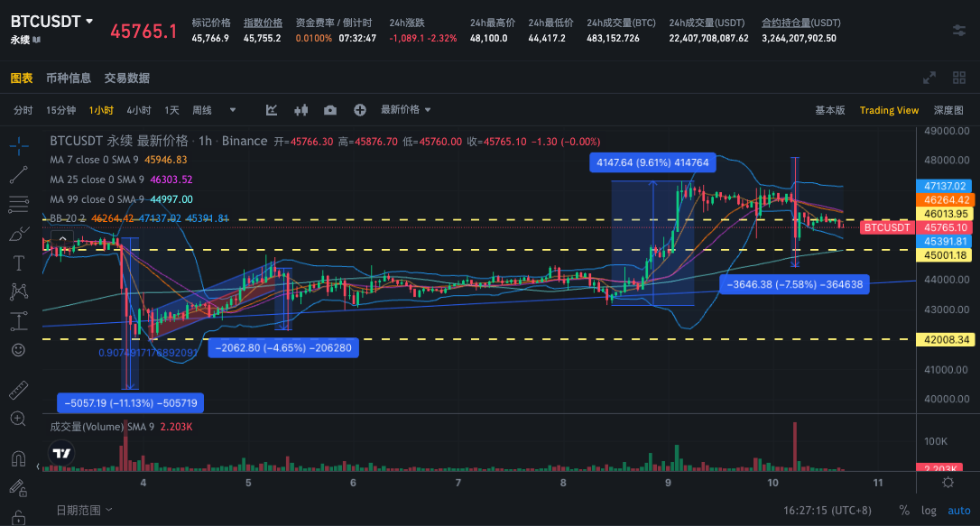Click the zoom-in magnifier tool
This screenshot has height=526, width=980.
point(18,419)
